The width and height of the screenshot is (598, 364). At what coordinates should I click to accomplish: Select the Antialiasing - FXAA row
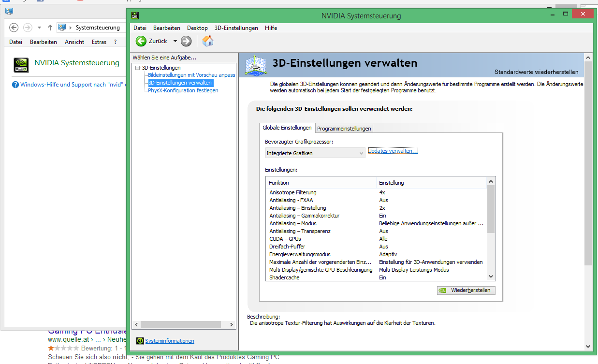tap(376, 200)
